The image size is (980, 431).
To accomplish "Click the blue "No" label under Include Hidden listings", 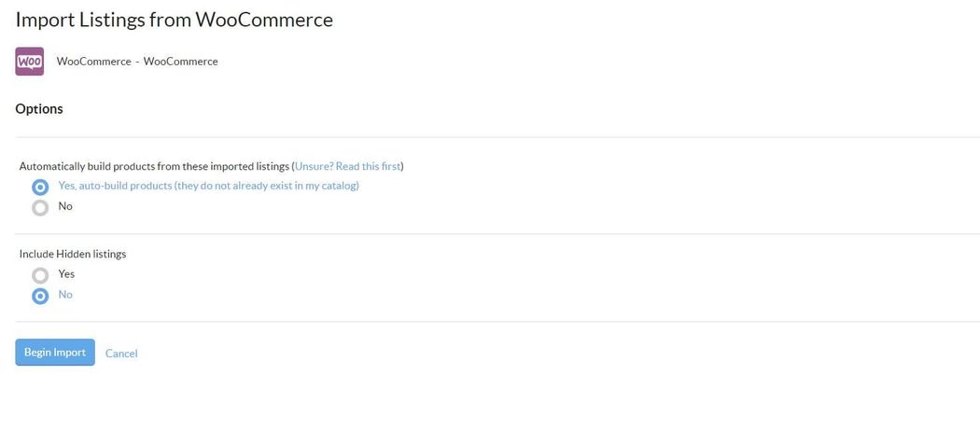I will click(65, 295).
